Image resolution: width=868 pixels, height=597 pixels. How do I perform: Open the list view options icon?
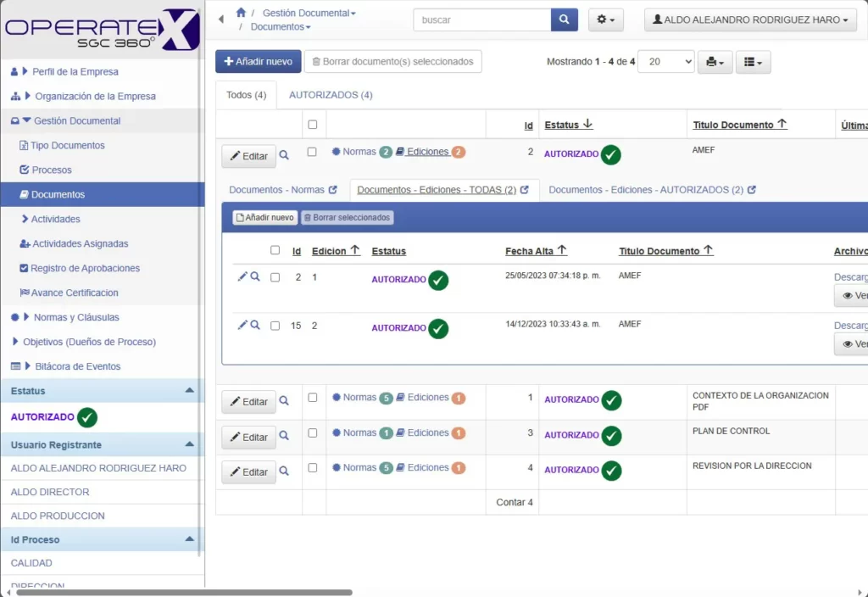(x=753, y=62)
